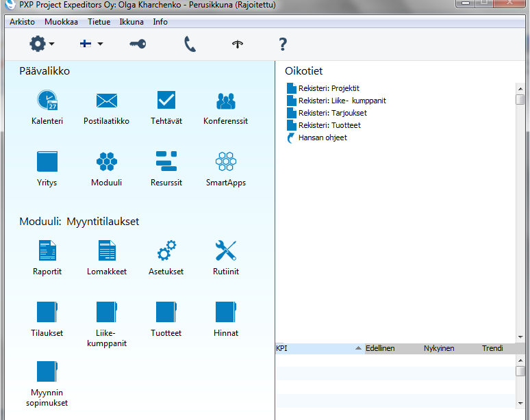Open Tilaukset orders register
The height and width of the screenshot is (420, 530).
47,312
